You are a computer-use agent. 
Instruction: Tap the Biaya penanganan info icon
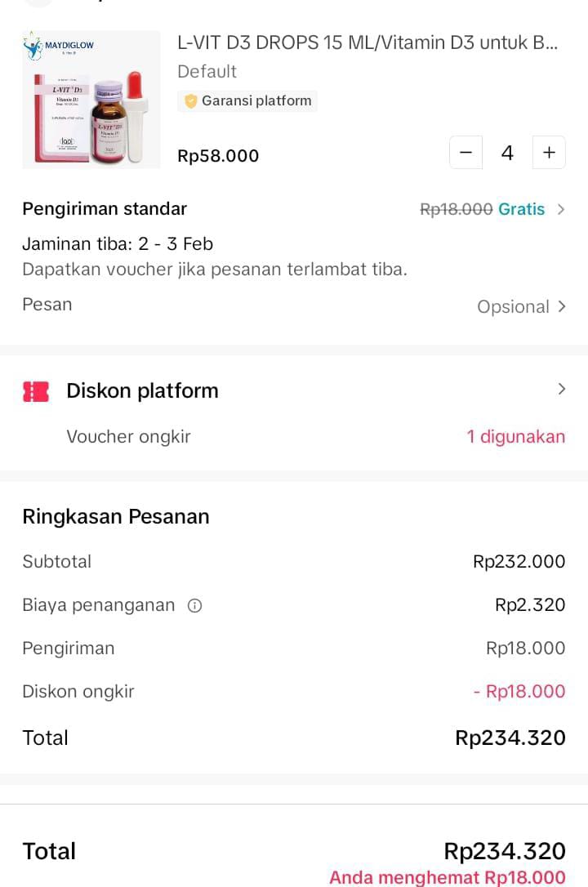pos(194,605)
